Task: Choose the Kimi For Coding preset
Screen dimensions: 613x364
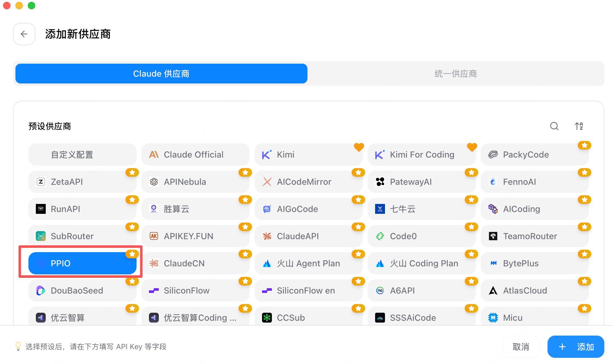Action: pos(422,154)
